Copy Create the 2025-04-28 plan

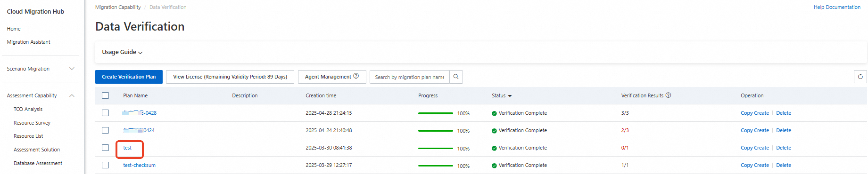(x=754, y=113)
